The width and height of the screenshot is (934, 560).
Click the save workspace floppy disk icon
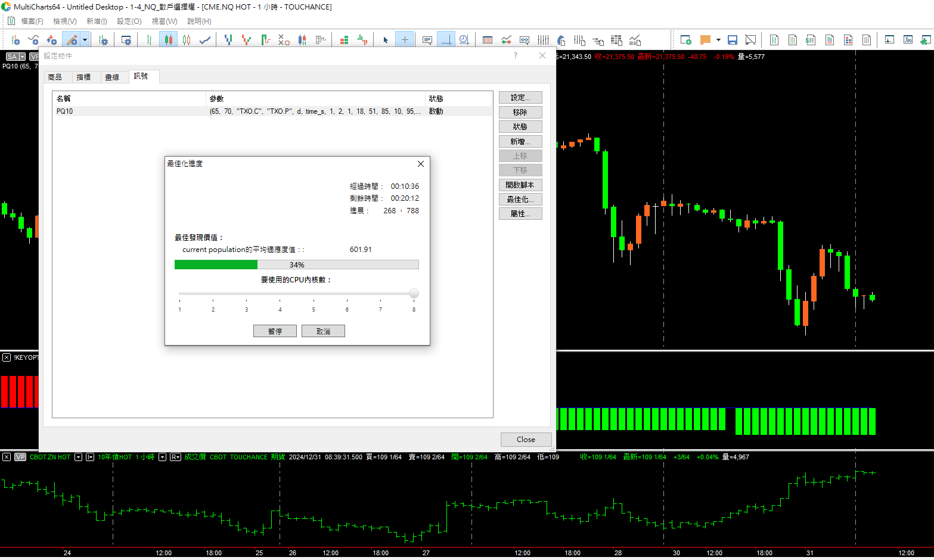click(733, 40)
